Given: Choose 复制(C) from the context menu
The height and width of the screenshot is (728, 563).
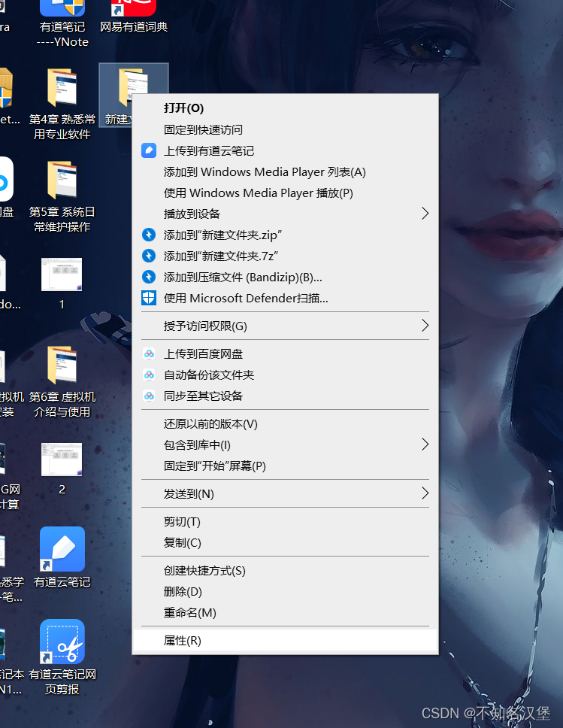Looking at the screenshot, I should coord(285,543).
